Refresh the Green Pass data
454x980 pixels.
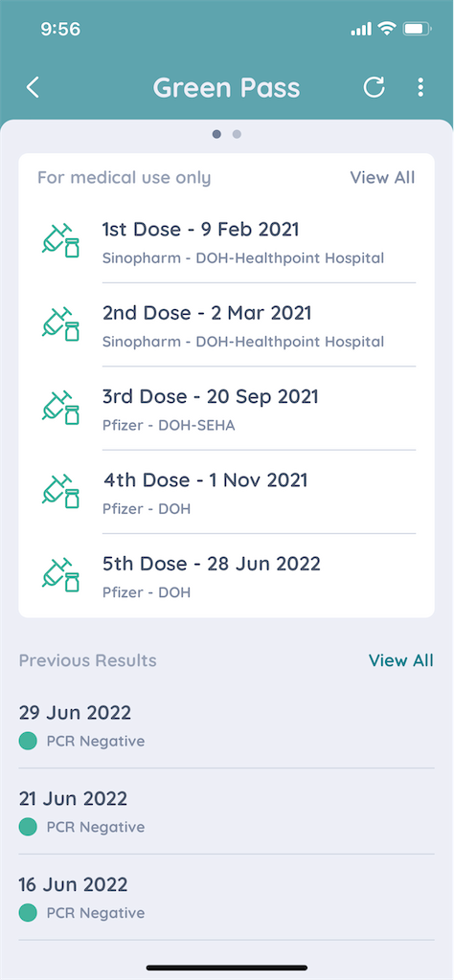point(374,87)
